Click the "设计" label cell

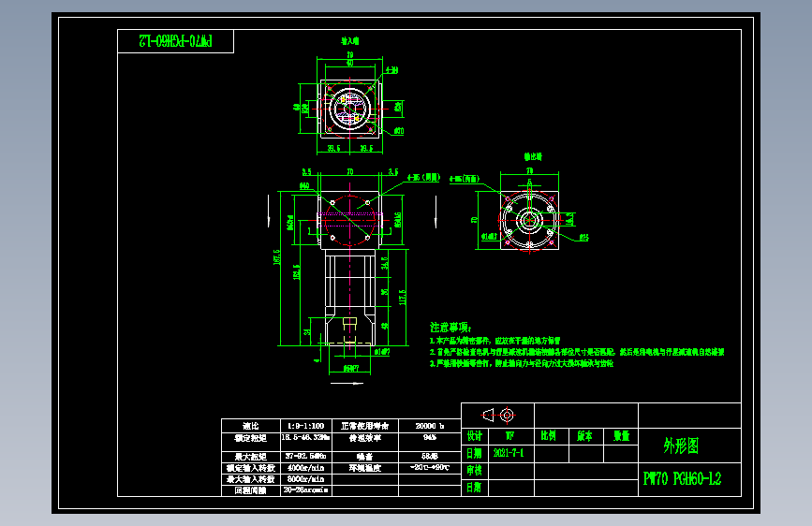474,436
